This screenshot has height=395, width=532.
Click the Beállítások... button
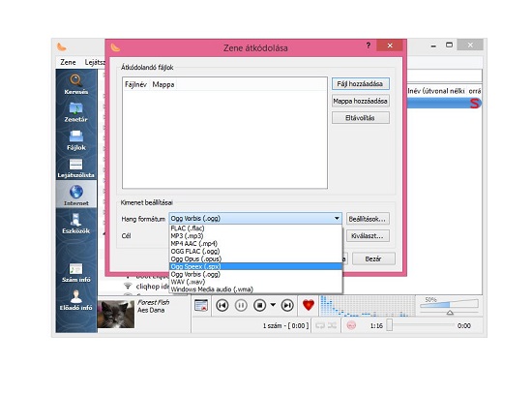tap(368, 219)
